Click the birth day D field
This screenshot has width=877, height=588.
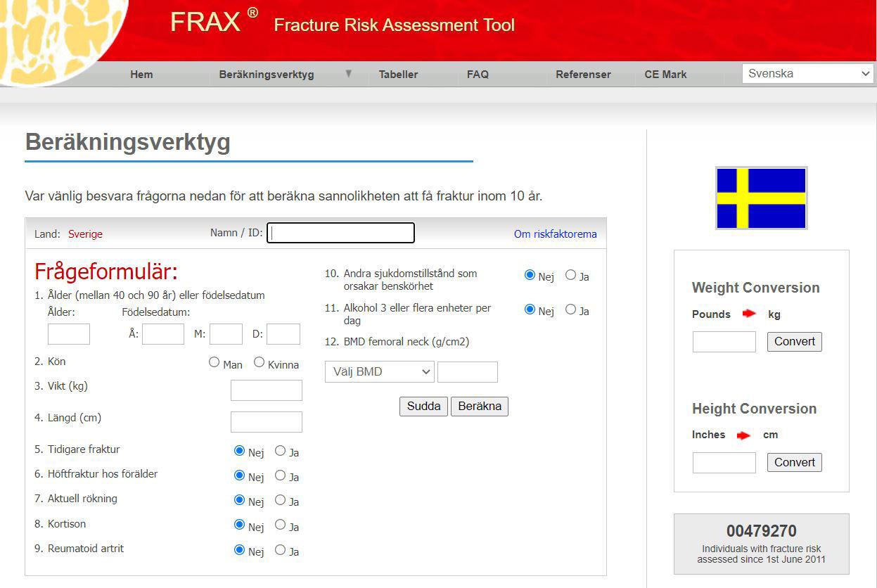tap(283, 333)
